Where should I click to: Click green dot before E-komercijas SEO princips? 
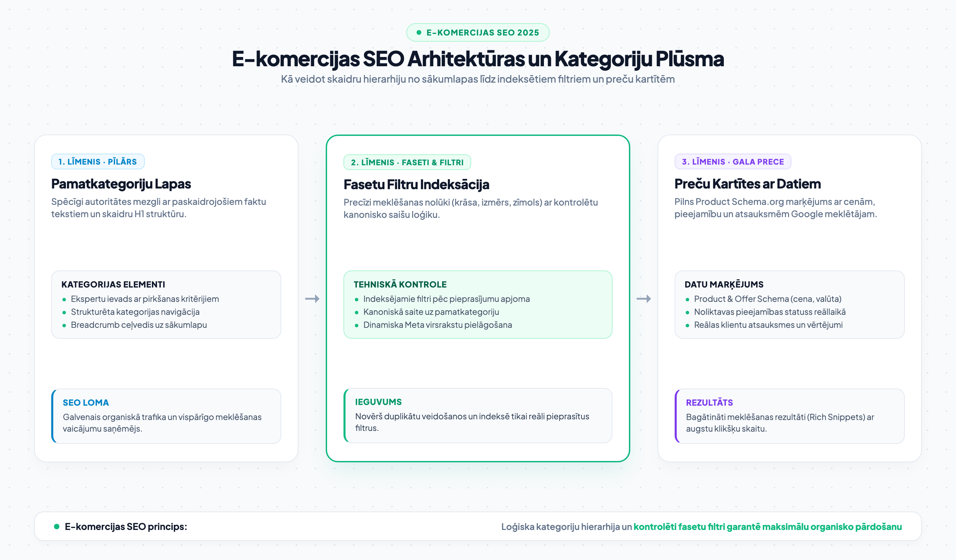pyautogui.click(x=57, y=527)
